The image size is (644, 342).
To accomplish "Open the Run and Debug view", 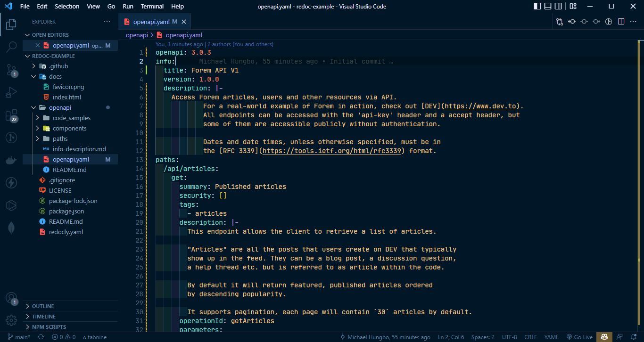I will [11, 92].
